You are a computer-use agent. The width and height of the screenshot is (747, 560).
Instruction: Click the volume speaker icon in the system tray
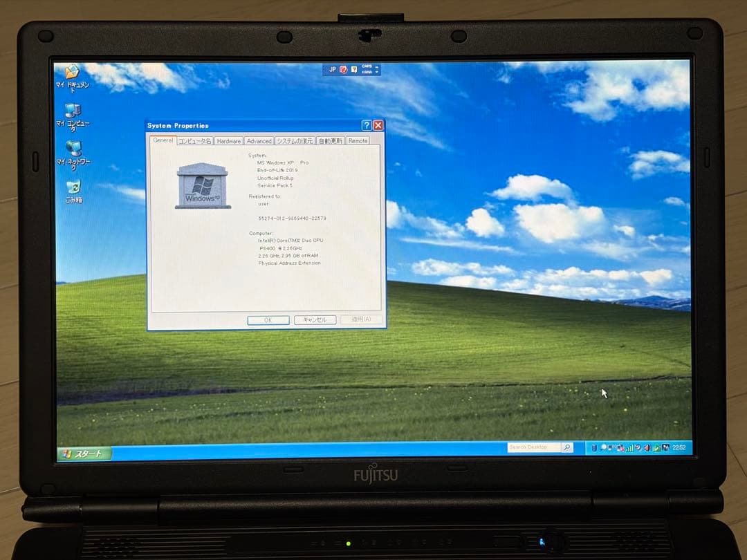(x=647, y=448)
